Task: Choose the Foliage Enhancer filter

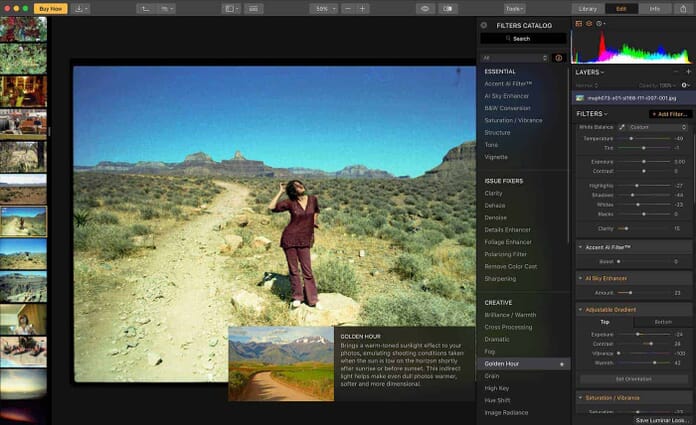Action: click(x=508, y=242)
